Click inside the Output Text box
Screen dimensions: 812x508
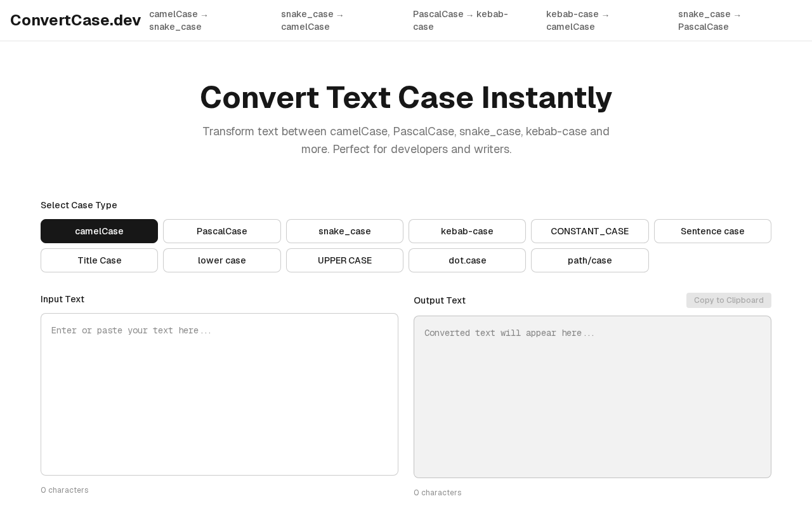593,397
